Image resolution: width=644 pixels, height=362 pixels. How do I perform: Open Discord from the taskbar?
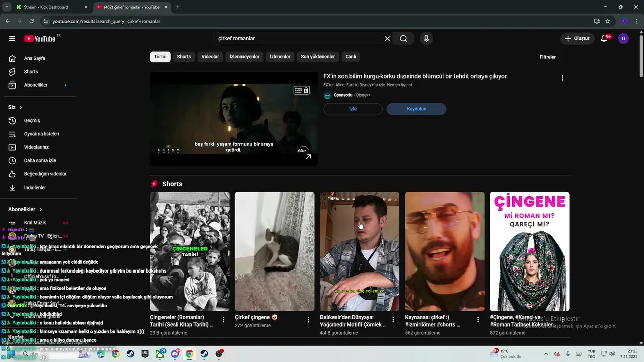175,354
